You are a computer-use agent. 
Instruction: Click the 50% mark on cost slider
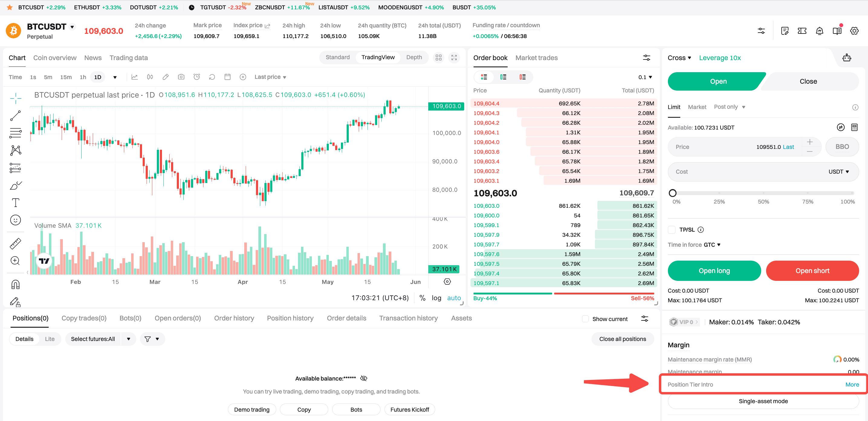(x=763, y=193)
